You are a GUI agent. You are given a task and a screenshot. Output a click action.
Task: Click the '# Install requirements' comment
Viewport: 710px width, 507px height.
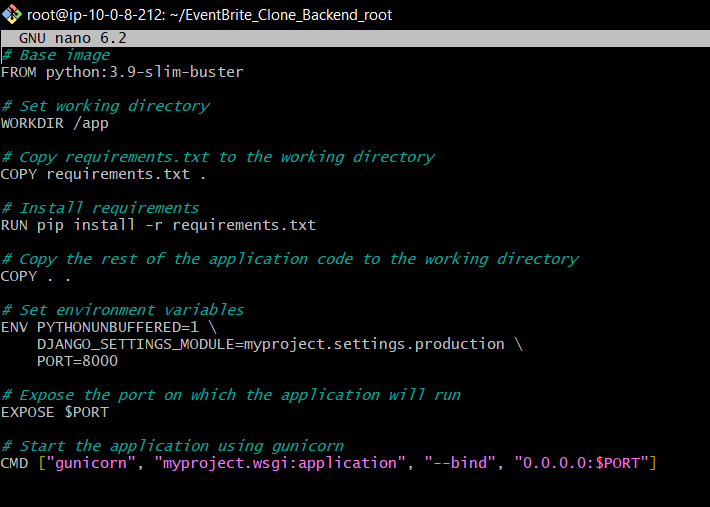pyautogui.click(x=100, y=208)
